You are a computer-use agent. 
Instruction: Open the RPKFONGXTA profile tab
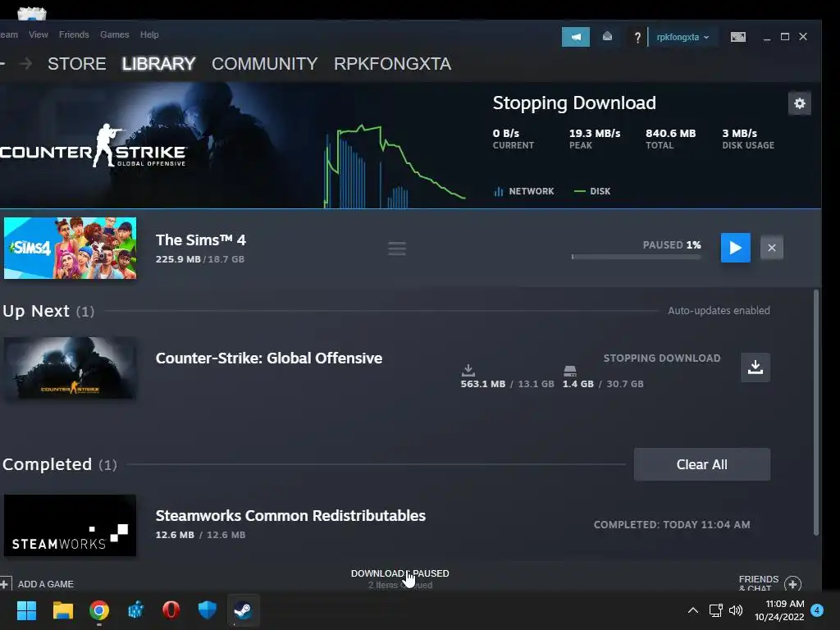(x=393, y=64)
